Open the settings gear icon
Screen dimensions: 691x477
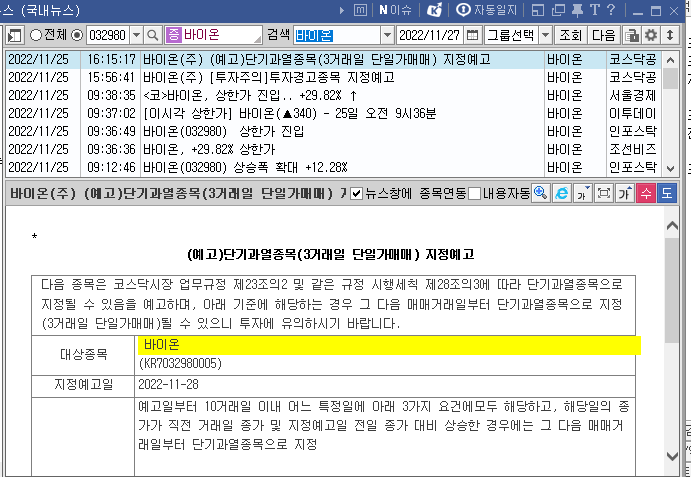651,35
